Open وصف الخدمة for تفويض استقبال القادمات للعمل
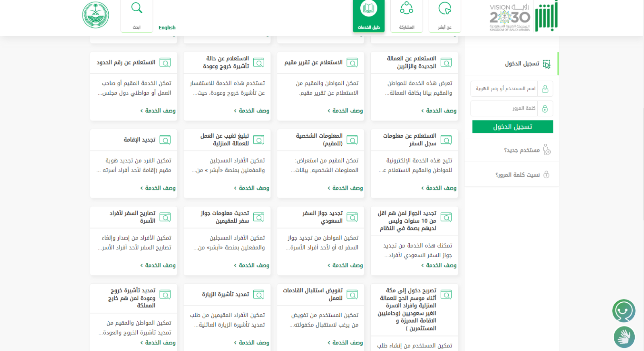Screen dimensions: 644x351 (345, 343)
